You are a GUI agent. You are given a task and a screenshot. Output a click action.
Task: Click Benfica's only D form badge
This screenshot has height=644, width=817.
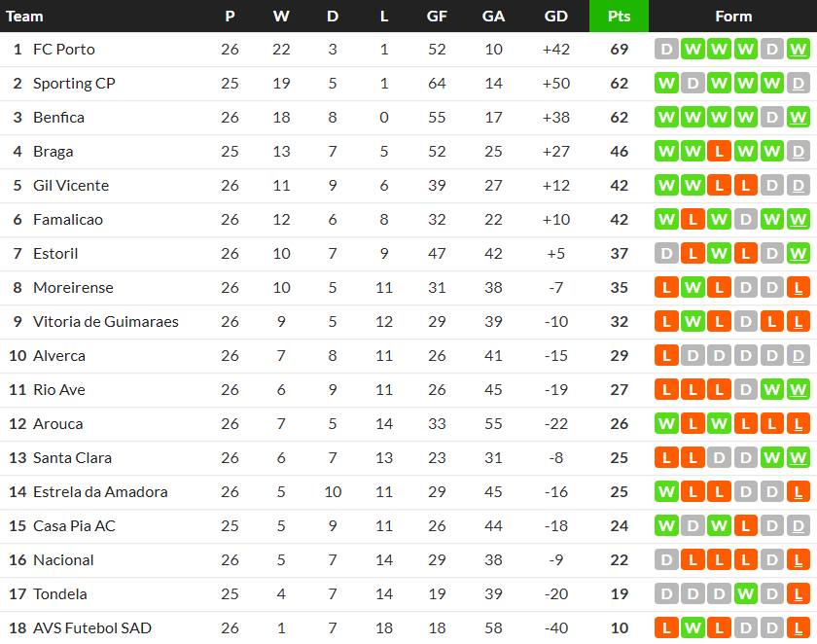click(x=772, y=118)
